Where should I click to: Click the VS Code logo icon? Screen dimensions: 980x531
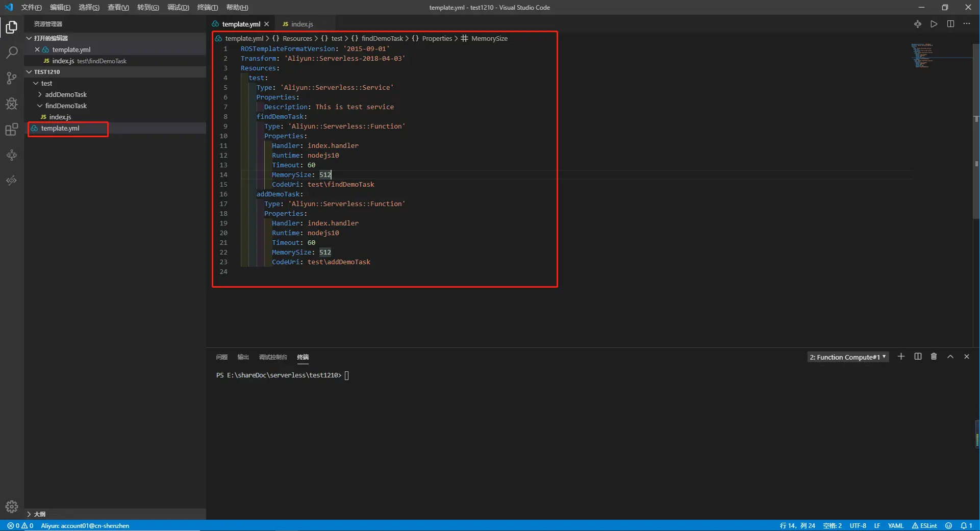[x=9, y=7]
